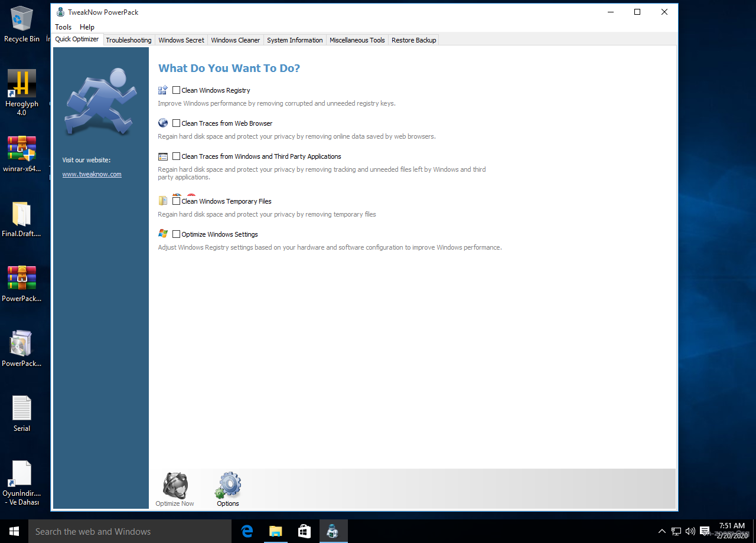Image resolution: width=756 pixels, height=543 pixels.
Task: Open the Options gear icon
Action: [x=228, y=486]
